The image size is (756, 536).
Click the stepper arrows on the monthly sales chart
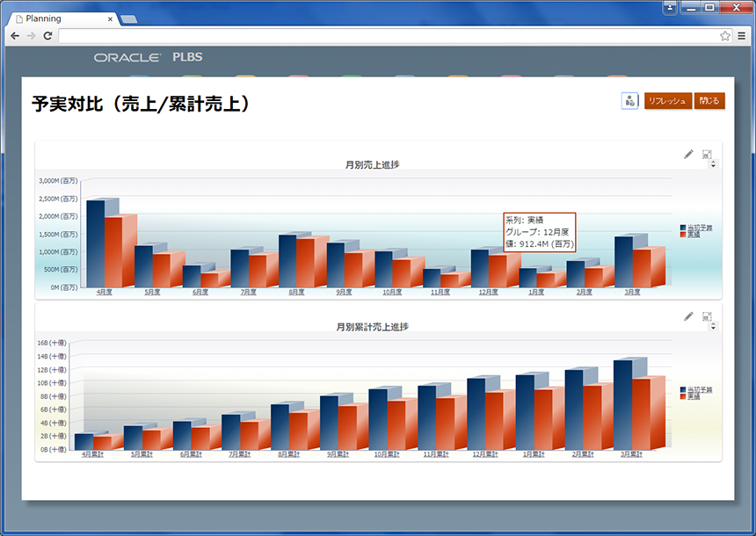(x=712, y=164)
